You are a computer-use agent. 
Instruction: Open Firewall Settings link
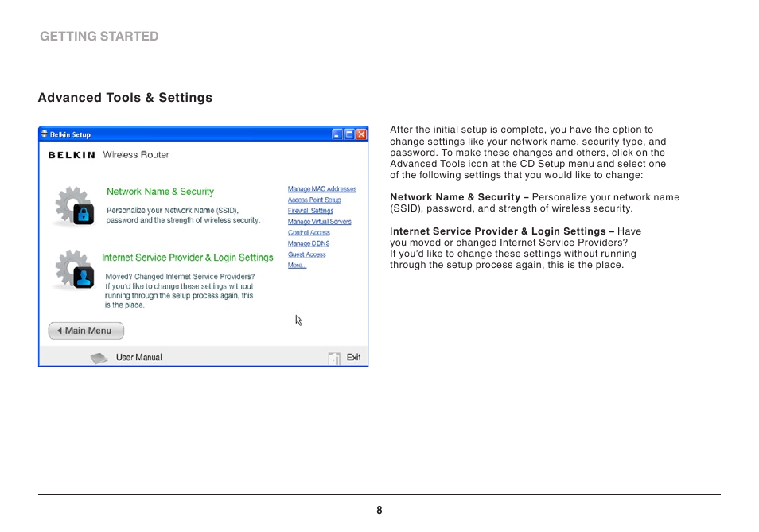tap(310, 211)
